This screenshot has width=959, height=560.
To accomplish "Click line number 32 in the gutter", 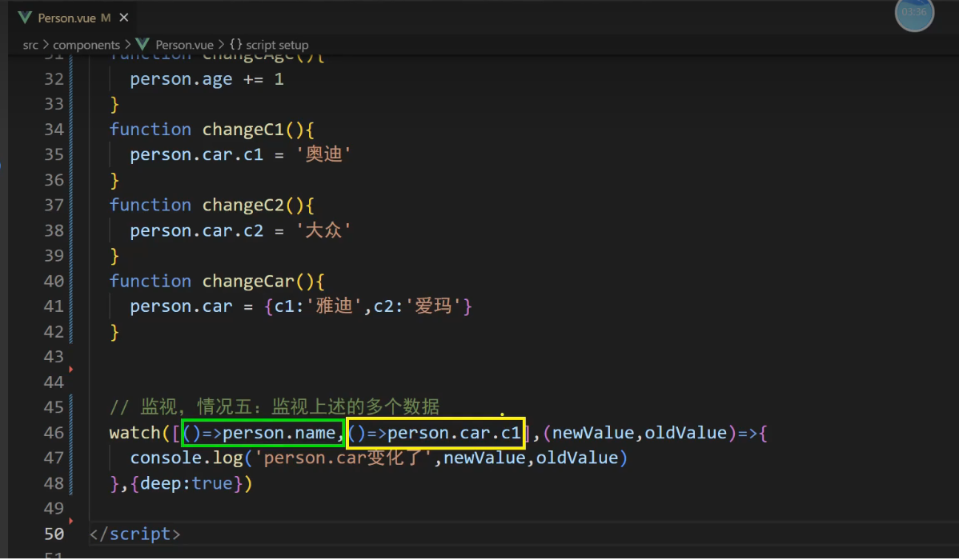I will [54, 79].
